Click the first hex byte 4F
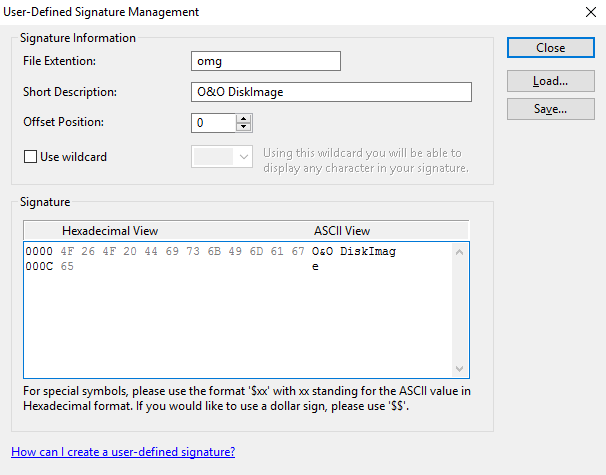 (x=68, y=252)
